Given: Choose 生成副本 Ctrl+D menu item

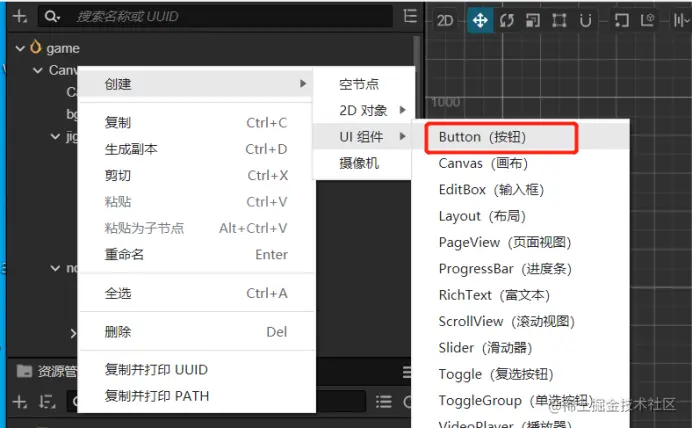Looking at the screenshot, I should pyautogui.click(x=196, y=149).
